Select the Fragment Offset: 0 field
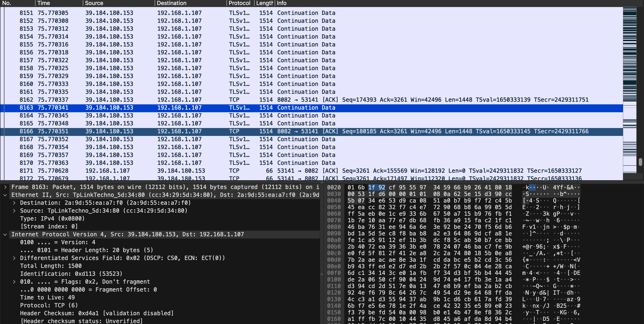This screenshot has height=324, width=644. tap(88, 289)
